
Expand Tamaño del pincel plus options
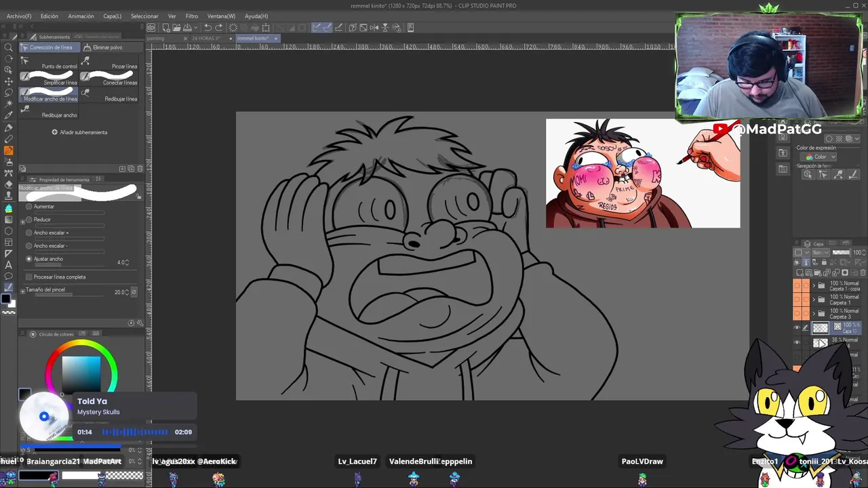(x=22, y=290)
